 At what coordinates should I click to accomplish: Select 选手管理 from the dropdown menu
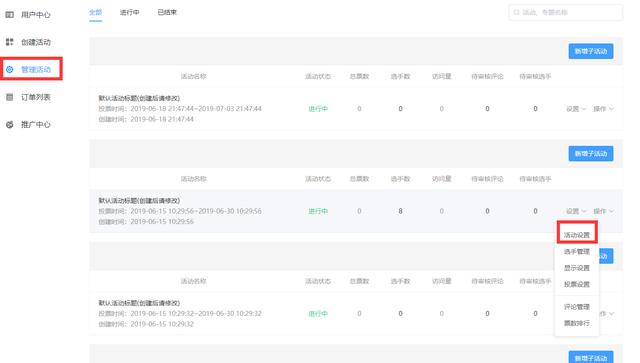tap(577, 252)
